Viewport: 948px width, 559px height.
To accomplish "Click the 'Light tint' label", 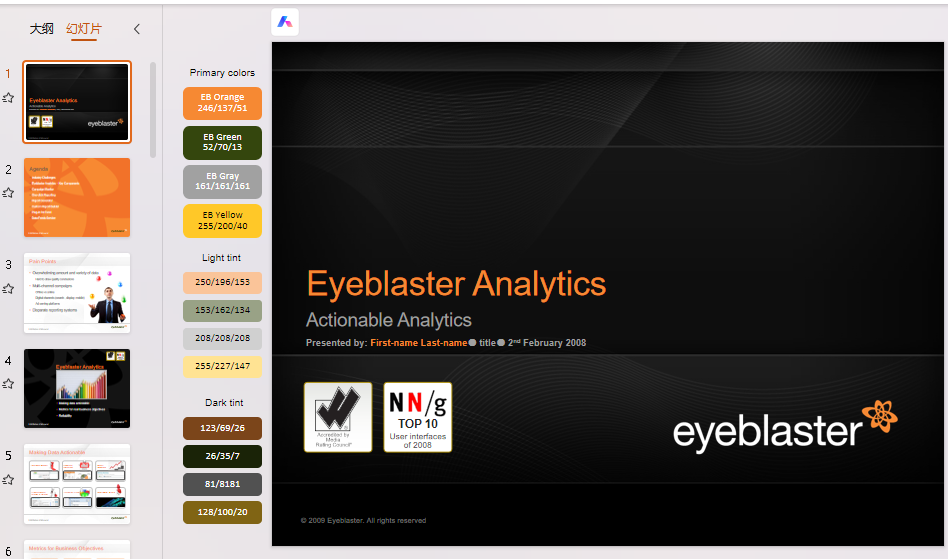I will [x=221, y=257].
